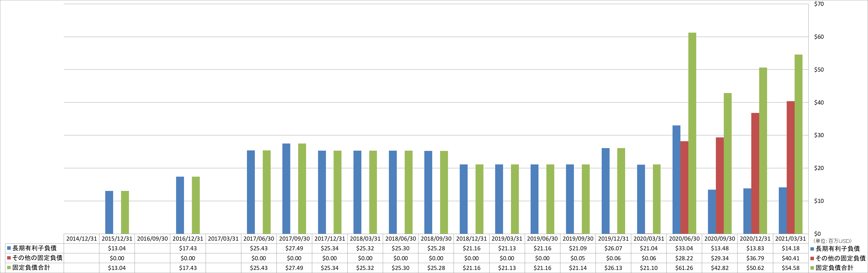Click the 2015/12/31 date column header

point(117,239)
